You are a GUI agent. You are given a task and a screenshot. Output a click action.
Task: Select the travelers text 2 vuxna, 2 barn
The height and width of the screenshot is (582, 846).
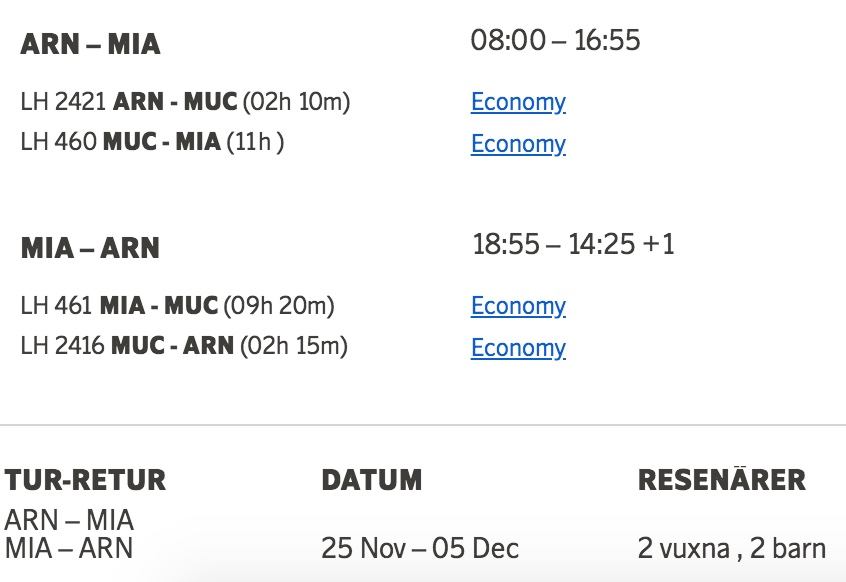click(x=732, y=549)
